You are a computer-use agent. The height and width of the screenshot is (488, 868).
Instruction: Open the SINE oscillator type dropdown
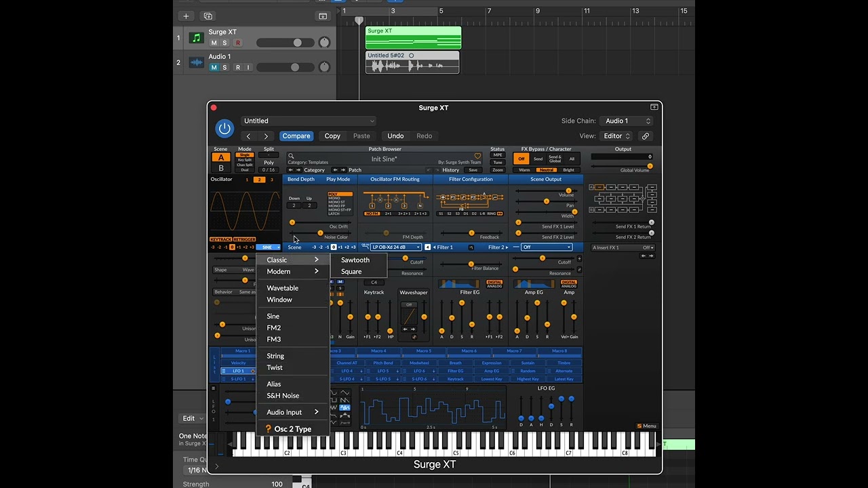[x=269, y=247]
